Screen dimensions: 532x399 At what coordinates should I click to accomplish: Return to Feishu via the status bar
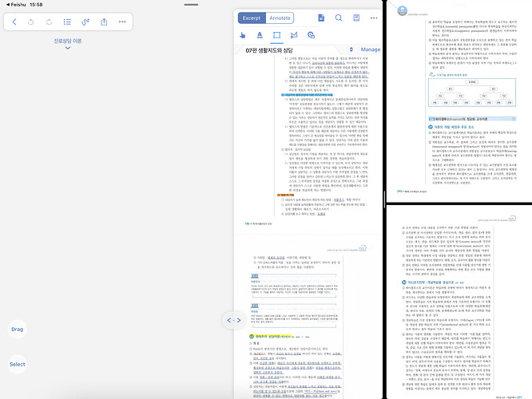16,5
